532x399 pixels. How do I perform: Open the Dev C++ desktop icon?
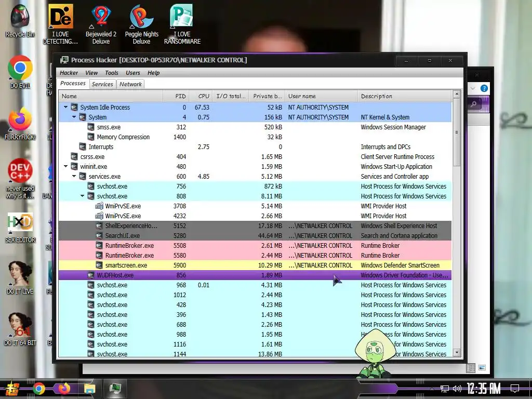pyautogui.click(x=20, y=179)
